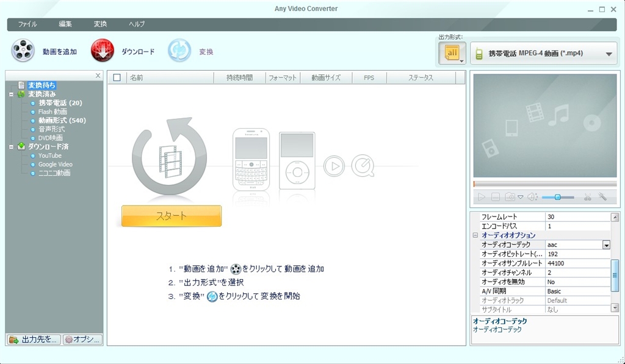
Task: Click the blue Convert icon in toolbar
Action: pyautogui.click(x=179, y=51)
